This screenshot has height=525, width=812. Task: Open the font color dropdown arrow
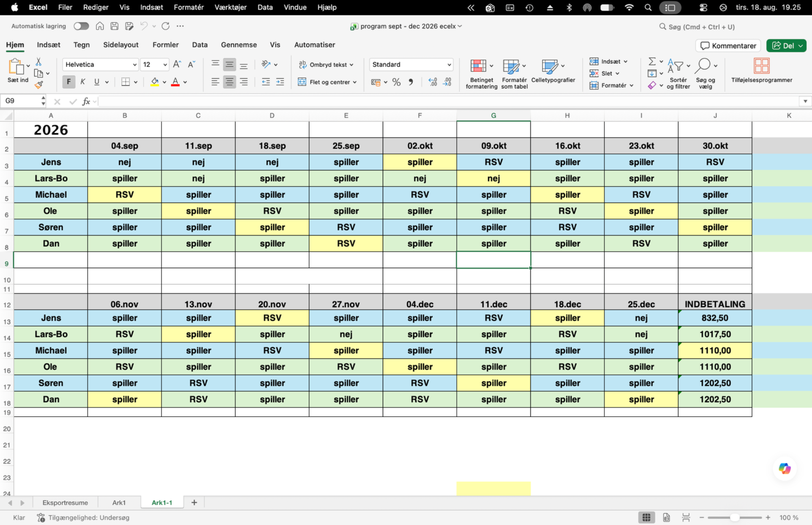[x=185, y=82]
